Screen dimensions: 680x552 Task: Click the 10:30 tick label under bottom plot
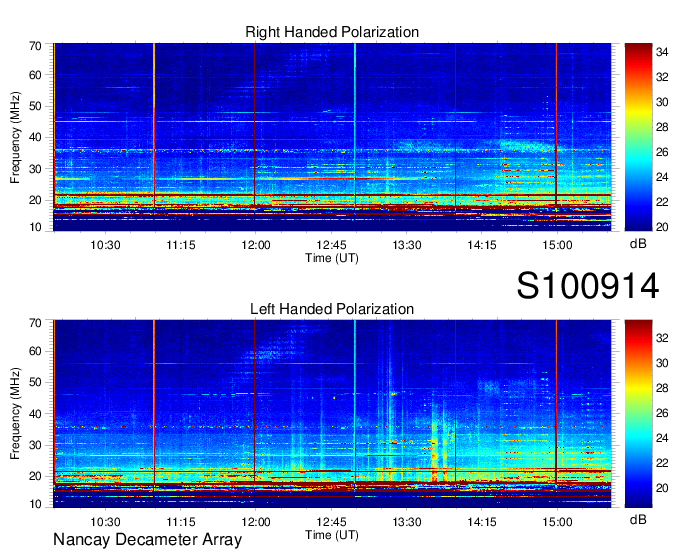click(105, 522)
